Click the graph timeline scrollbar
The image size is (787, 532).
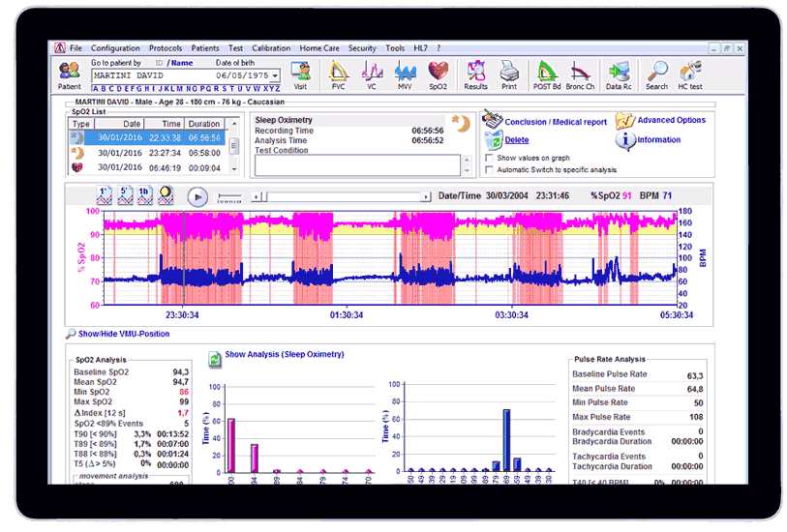click(x=342, y=196)
